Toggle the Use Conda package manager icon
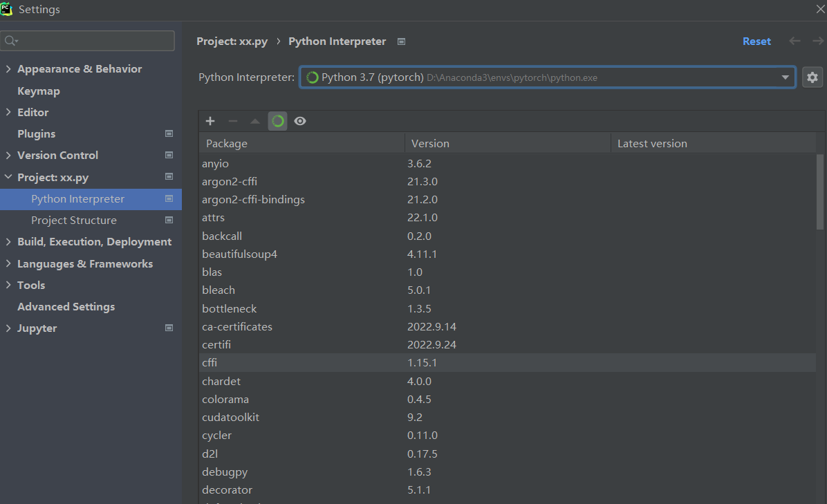Image resolution: width=827 pixels, height=504 pixels. (277, 121)
